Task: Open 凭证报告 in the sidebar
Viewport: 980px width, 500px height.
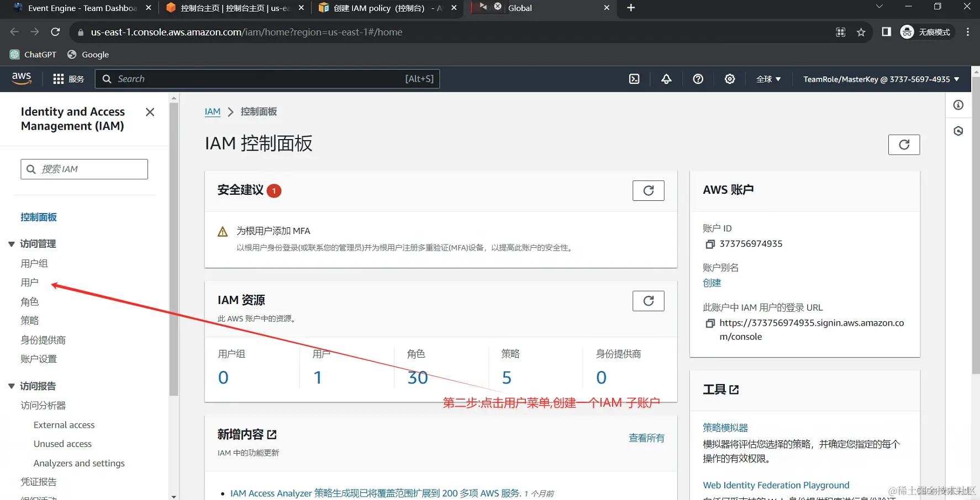Action: (39, 482)
